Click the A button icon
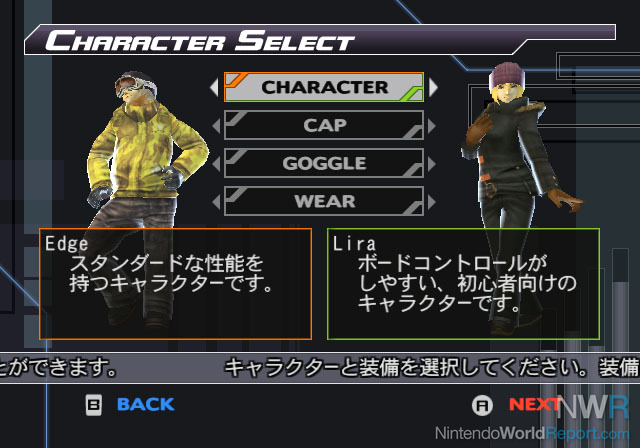Image resolution: width=640 pixels, height=448 pixels. tap(482, 405)
